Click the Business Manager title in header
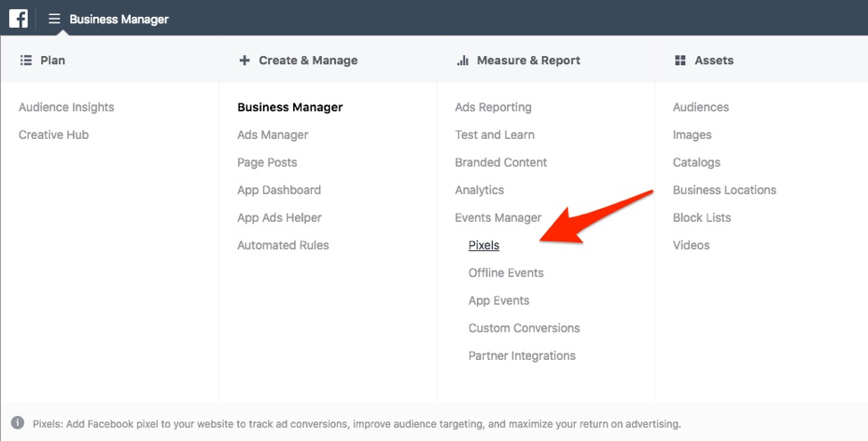This screenshot has width=868, height=441. 119,20
